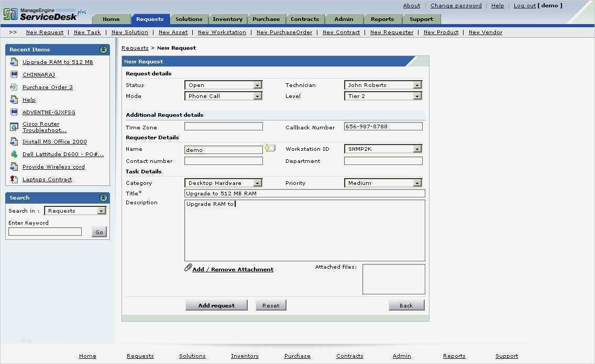Open the Mode dropdown showing Phone Call
Screen dimensions: 595x364
224,96
